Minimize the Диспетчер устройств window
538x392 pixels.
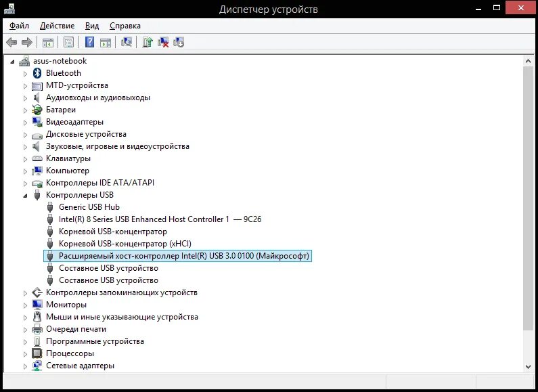tap(478, 8)
